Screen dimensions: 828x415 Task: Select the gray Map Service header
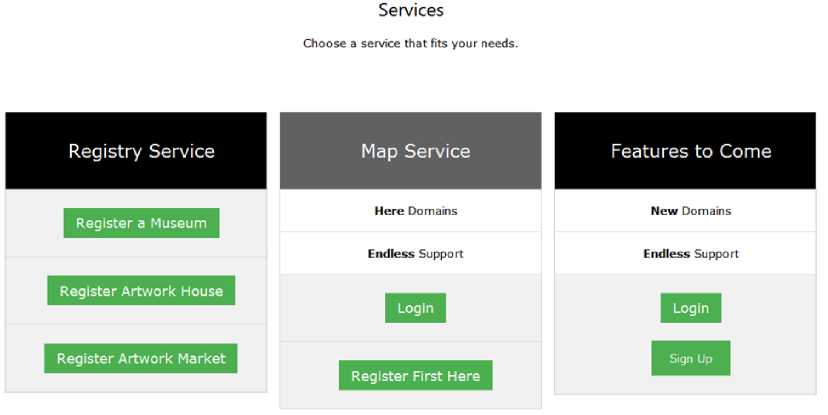[x=415, y=151]
